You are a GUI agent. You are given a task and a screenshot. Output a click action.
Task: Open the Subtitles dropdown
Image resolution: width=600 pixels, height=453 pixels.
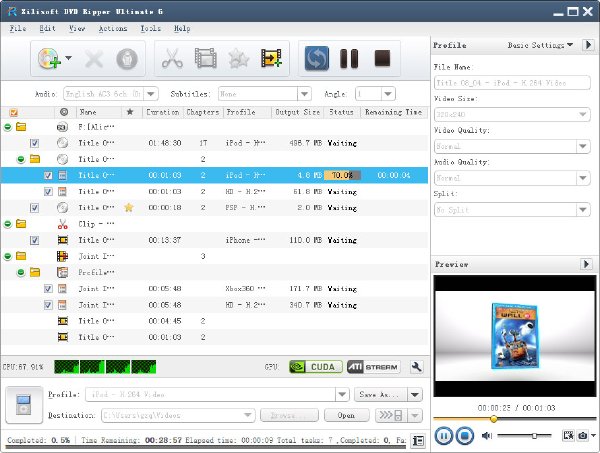coord(305,94)
